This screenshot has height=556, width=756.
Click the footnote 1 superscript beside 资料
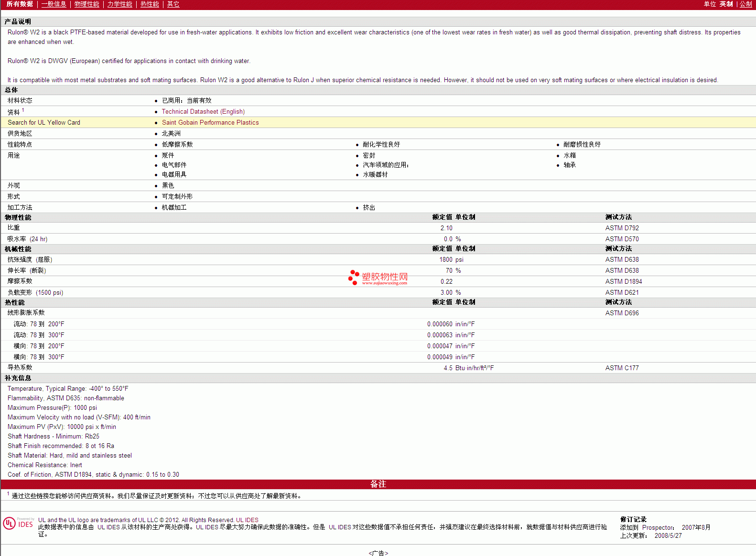[23, 110]
